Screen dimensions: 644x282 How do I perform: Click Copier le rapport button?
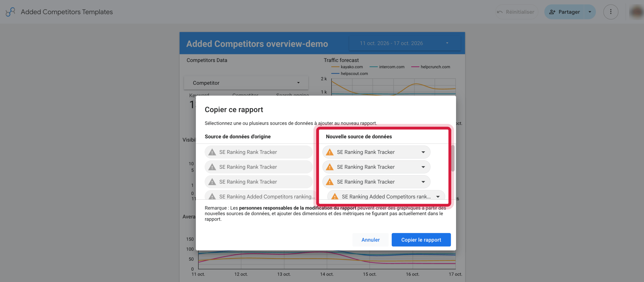click(421, 240)
